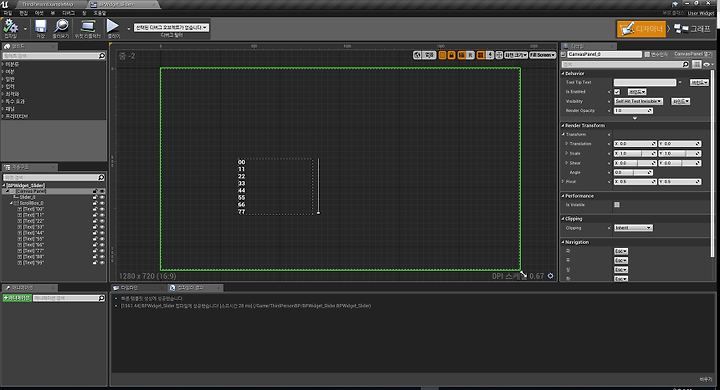Screen dimensions: 720x390
Task: Open the Visibility Self Hit Test Invisible dropdown
Action: [x=638, y=101]
